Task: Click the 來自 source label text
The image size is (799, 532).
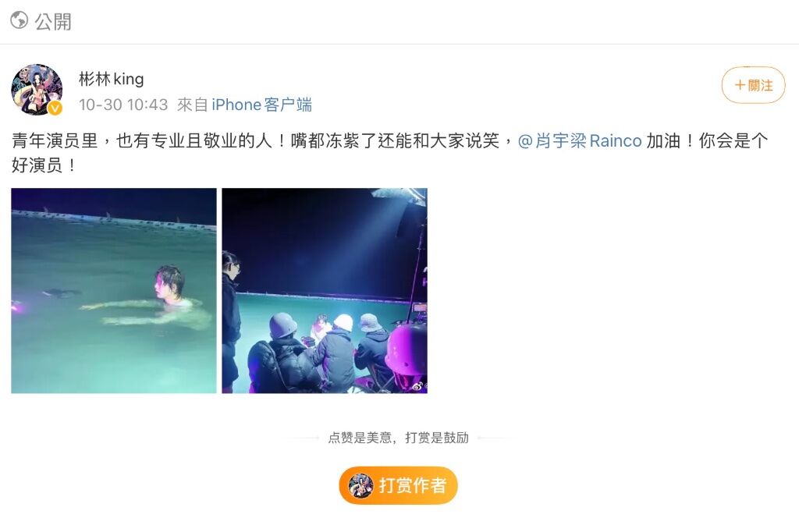Action: click(x=192, y=105)
